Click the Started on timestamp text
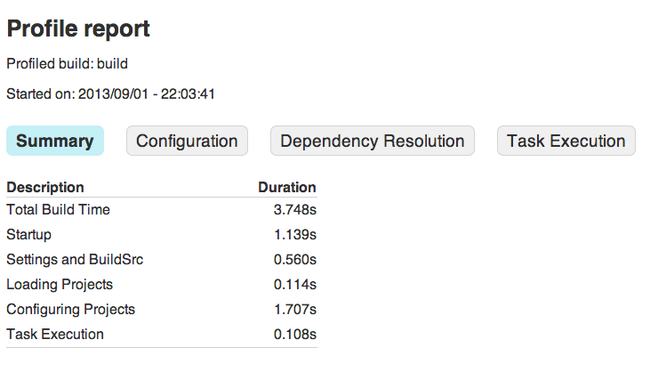Viewport: 650px width, 372px height. [111, 94]
